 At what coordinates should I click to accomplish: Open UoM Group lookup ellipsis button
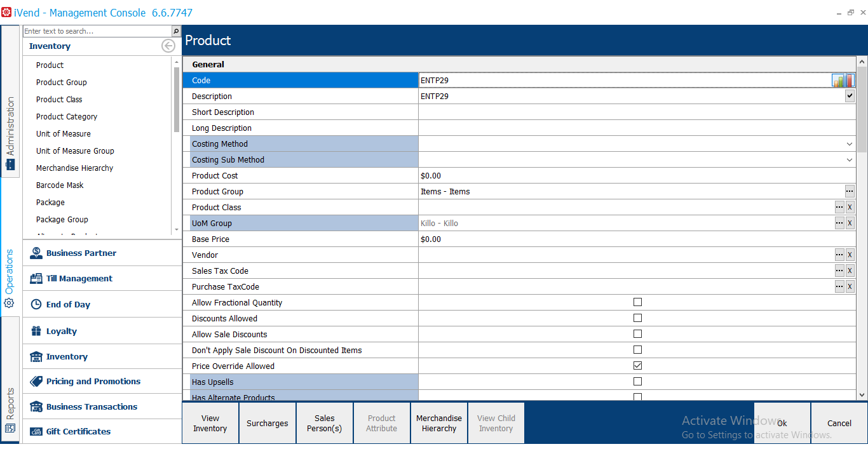[839, 223]
